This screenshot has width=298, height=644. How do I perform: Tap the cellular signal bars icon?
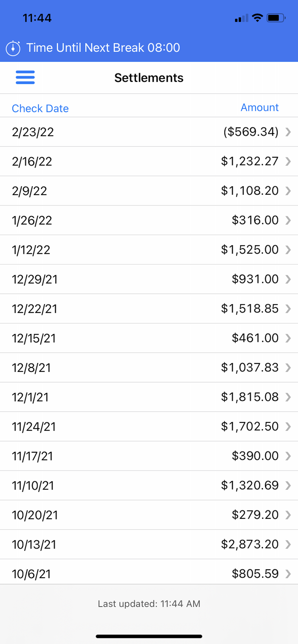pyautogui.click(x=242, y=18)
